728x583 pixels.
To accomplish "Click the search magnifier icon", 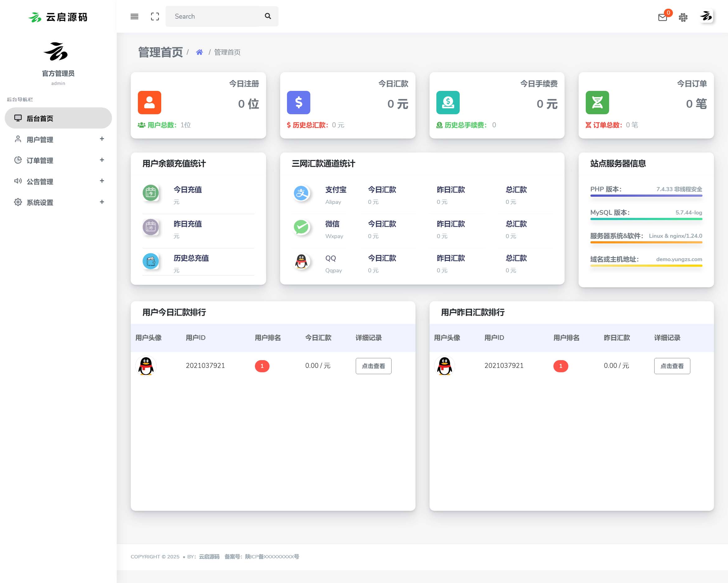I will click(x=268, y=16).
